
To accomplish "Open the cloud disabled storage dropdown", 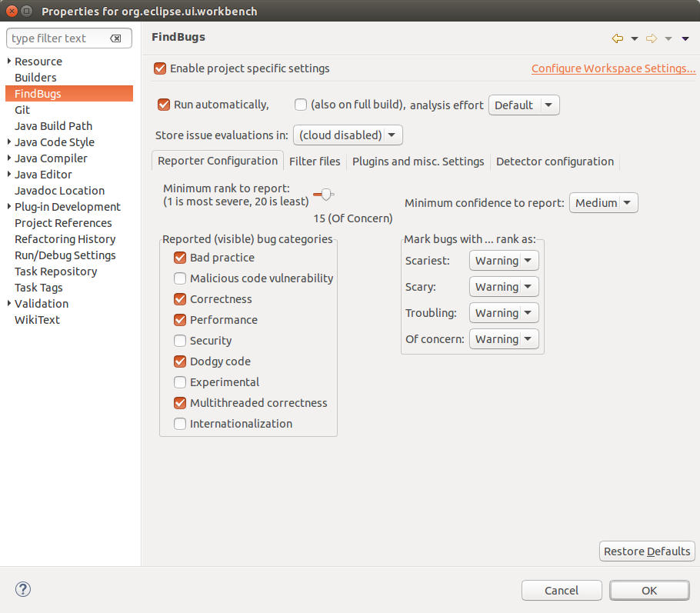I will (x=348, y=135).
